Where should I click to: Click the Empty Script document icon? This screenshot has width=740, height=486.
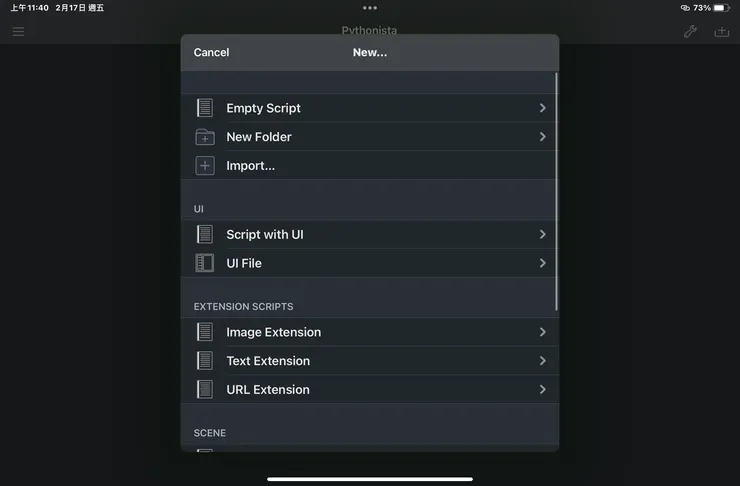tap(205, 108)
